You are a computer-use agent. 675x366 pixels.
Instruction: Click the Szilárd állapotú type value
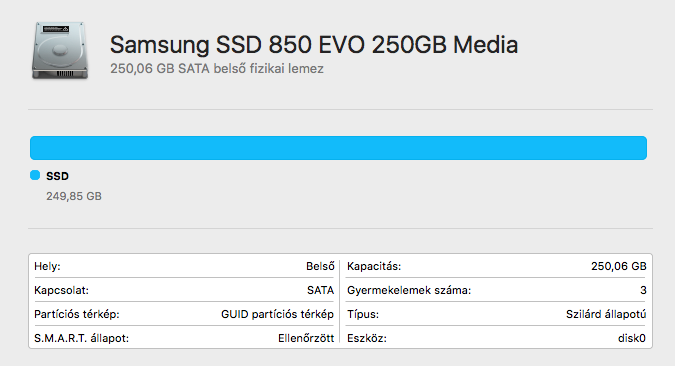click(606, 314)
